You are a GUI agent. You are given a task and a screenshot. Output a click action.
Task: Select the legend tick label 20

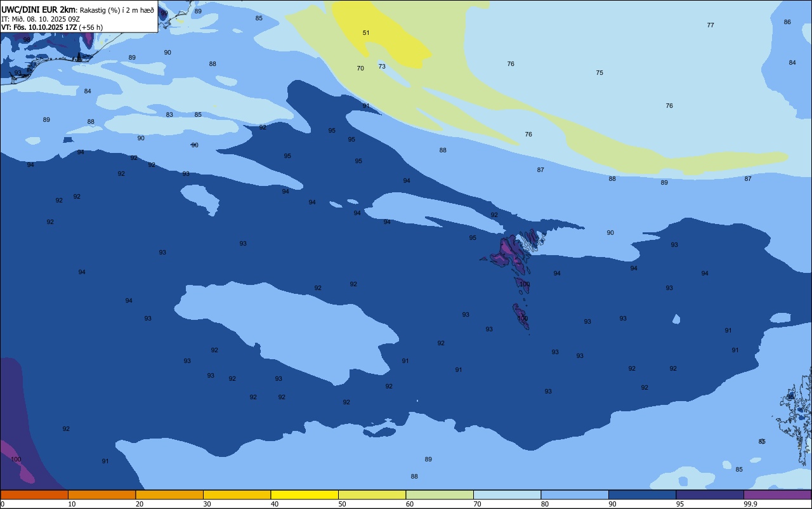pyautogui.click(x=140, y=504)
